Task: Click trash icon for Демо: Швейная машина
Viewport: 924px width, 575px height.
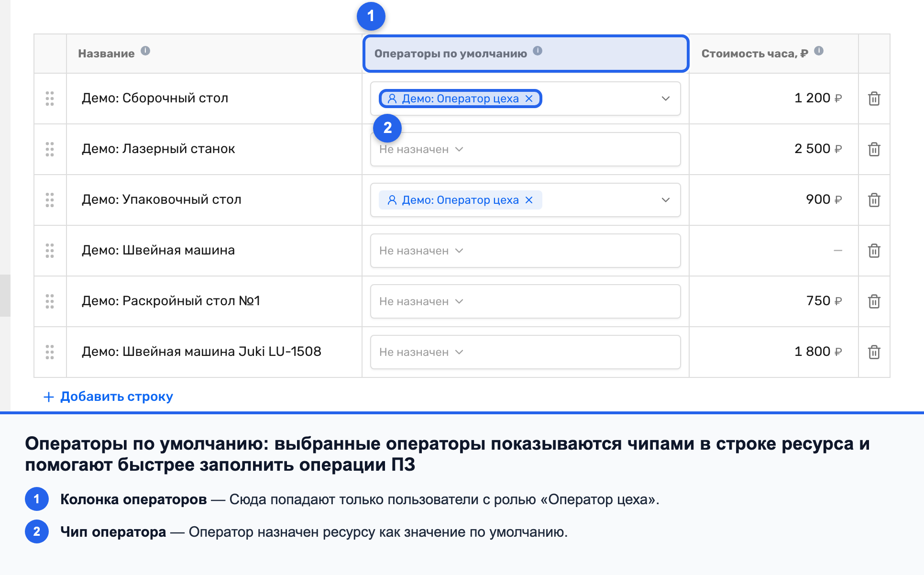Action: click(x=874, y=251)
